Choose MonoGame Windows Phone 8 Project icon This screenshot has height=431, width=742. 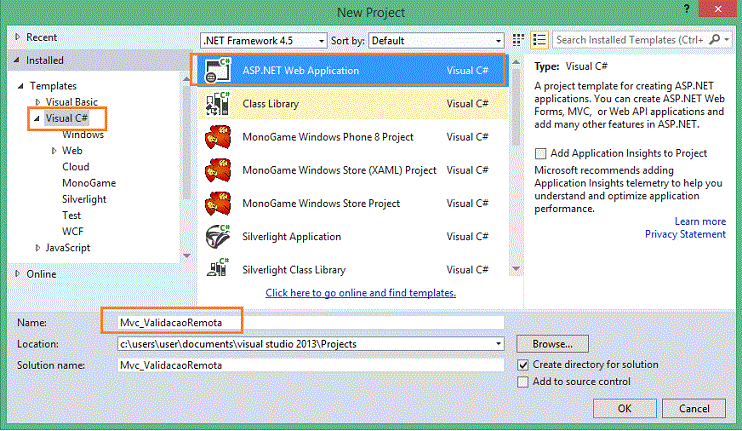tap(218, 137)
